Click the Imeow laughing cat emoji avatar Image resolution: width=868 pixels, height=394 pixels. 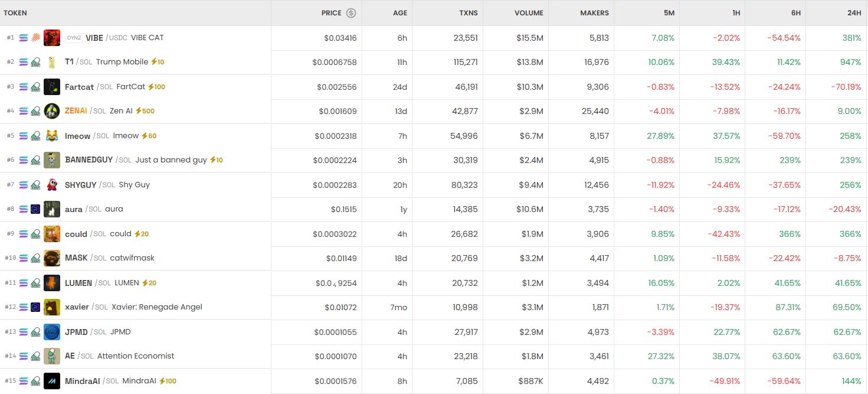(x=52, y=136)
